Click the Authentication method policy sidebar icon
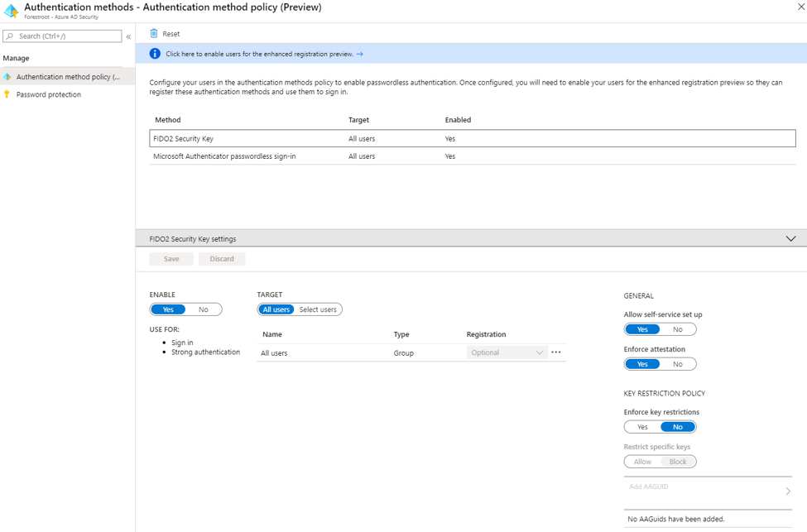 point(7,77)
